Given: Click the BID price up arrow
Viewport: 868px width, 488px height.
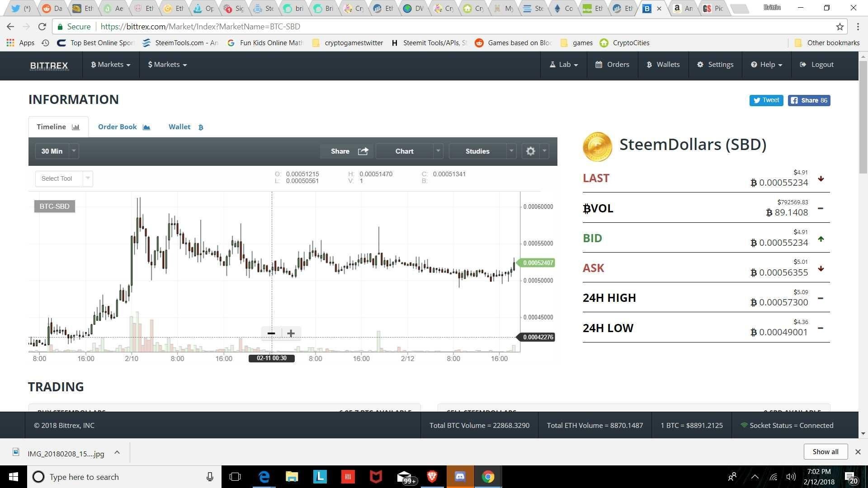Looking at the screenshot, I should click(821, 239).
